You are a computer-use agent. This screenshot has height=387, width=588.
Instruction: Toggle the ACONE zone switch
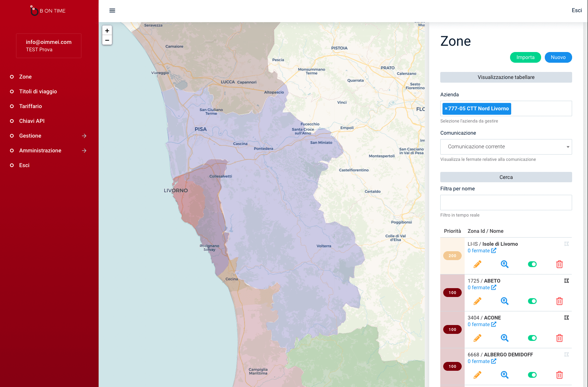pos(532,338)
